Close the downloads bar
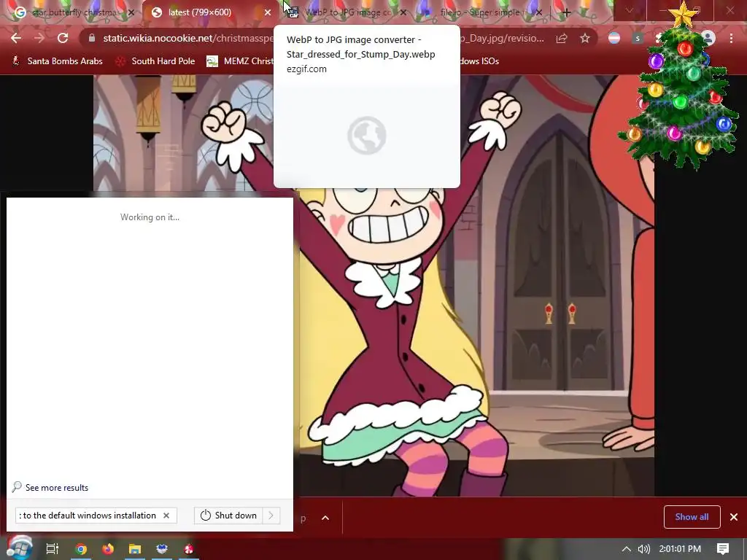The width and height of the screenshot is (747, 560). [x=734, y=517]
